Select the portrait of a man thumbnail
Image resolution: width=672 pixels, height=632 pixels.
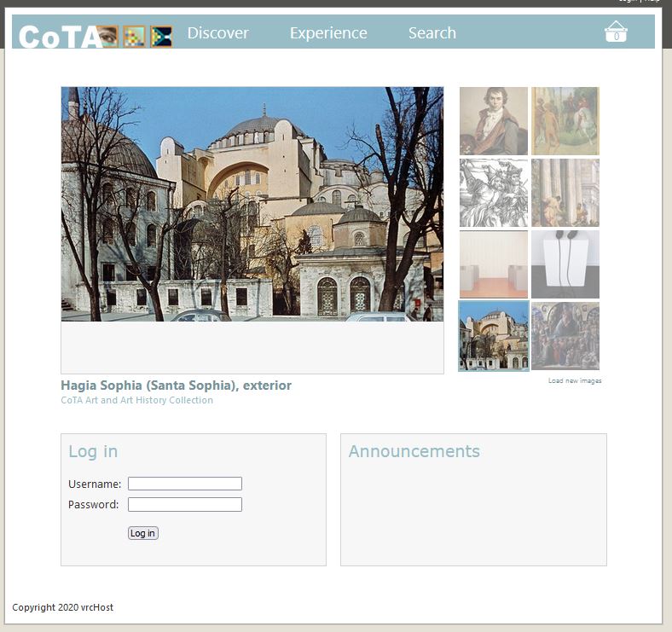(494, 121)
